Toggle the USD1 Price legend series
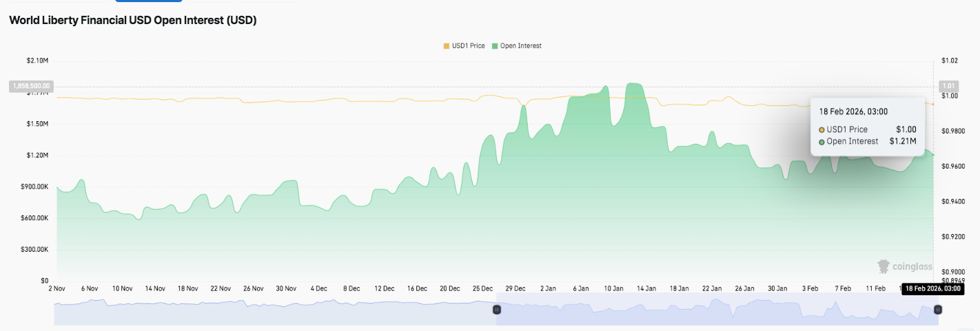This screenshot has height=331, width=980. (x=468, y=46)
